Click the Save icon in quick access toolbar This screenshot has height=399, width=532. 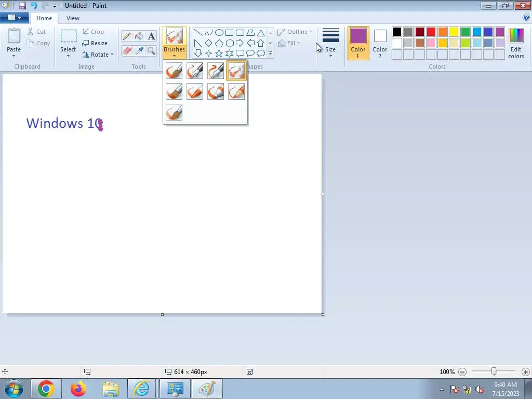click(x=22, y=5)
